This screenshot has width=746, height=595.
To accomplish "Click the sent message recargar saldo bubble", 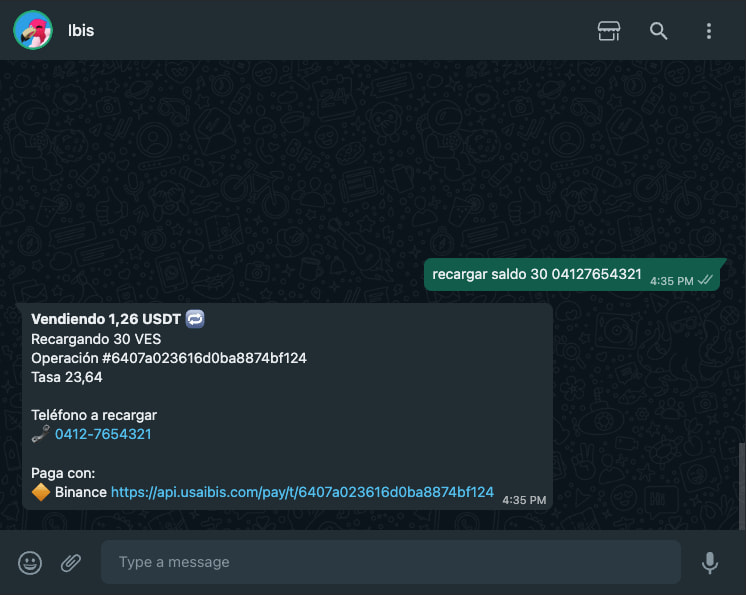I will (x=572, y=274).
